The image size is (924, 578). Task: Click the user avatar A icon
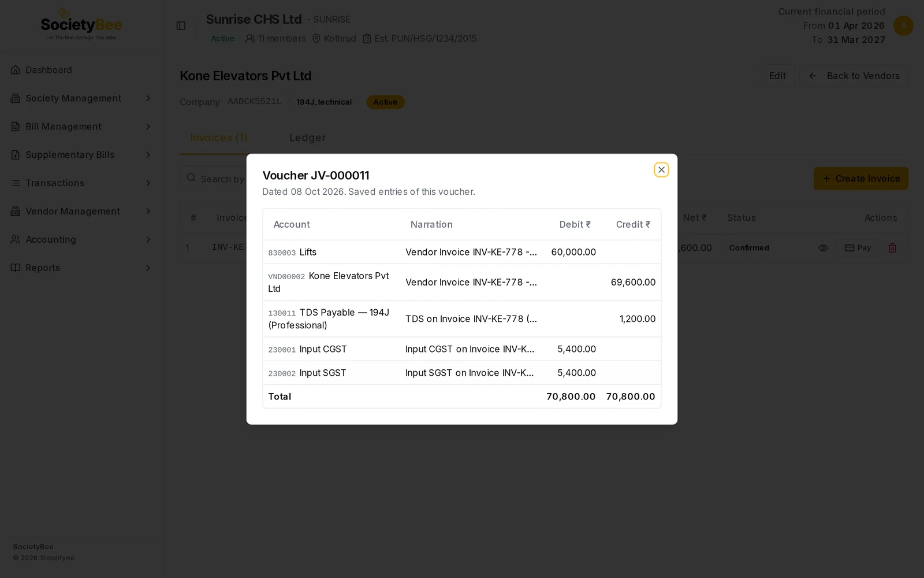point(903,25)
